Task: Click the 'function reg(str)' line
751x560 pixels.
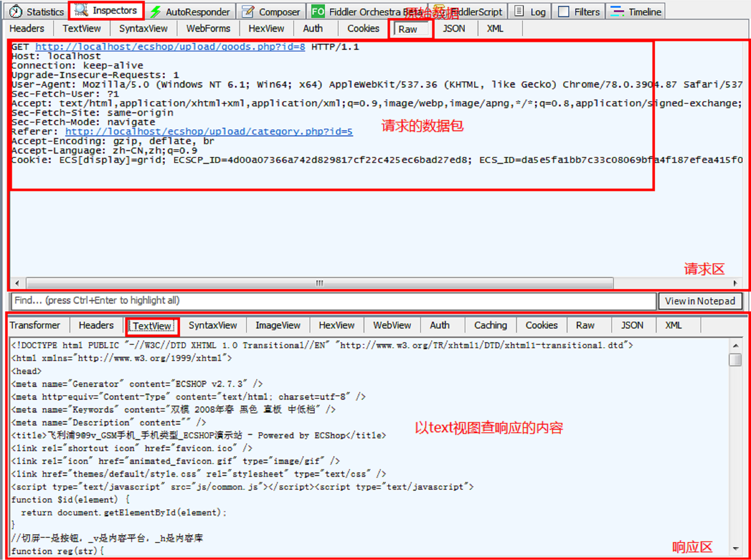Action: pyautogui.click(x=57, y=552)
